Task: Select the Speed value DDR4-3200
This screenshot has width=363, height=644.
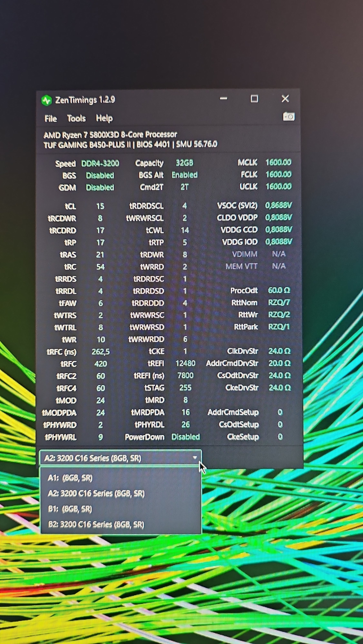Action: (100, 163)
